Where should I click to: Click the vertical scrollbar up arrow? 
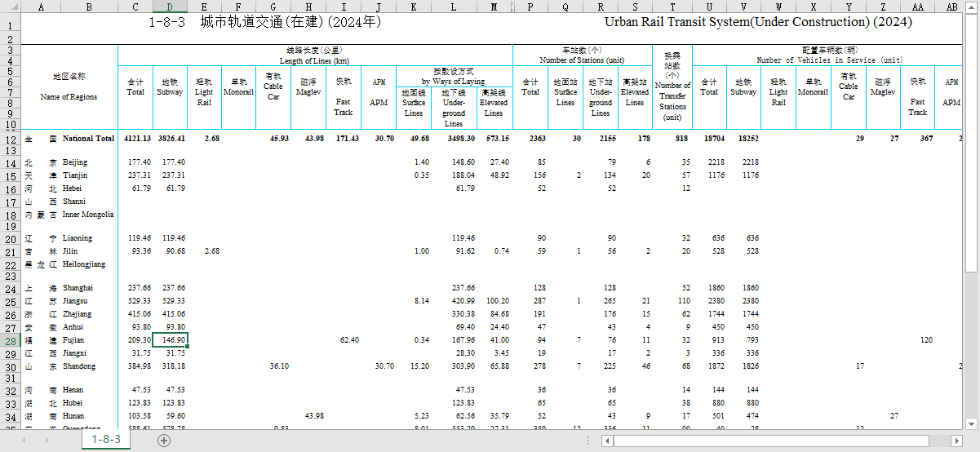972,6
